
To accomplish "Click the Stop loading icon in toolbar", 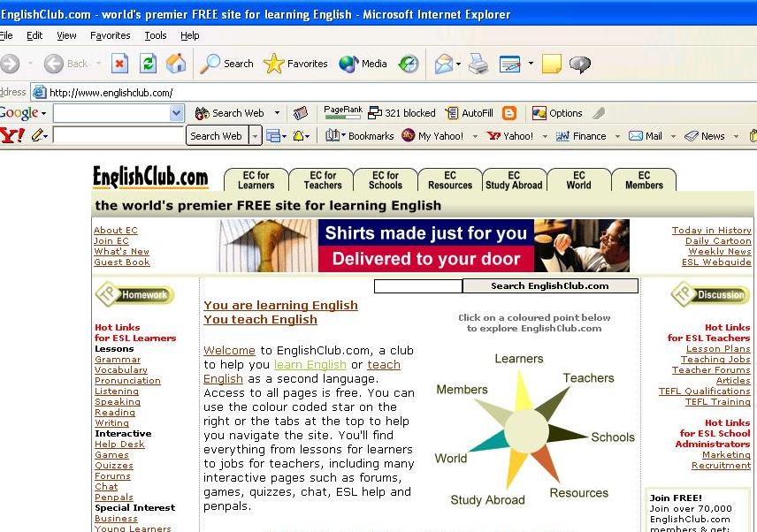I will click(x=119, y=64).
